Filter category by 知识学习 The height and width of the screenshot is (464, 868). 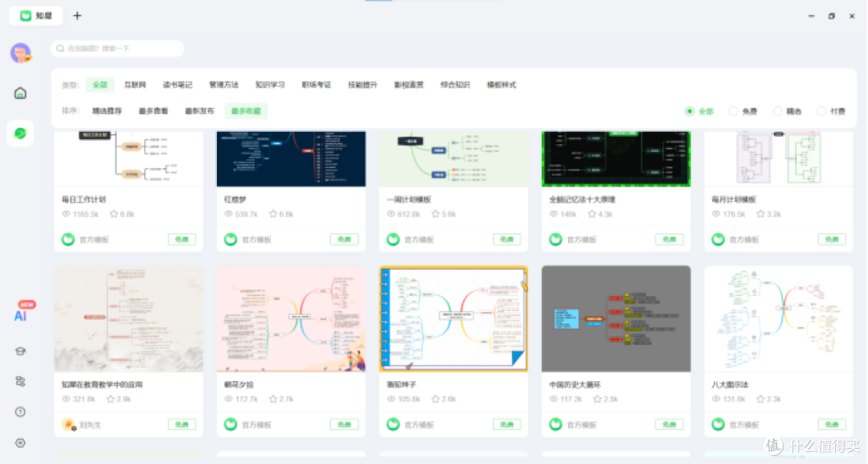[270, 84]
